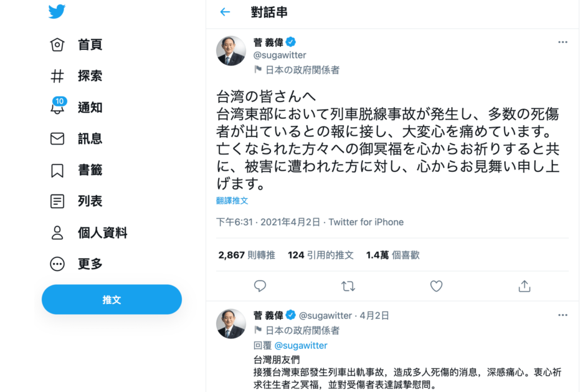
Task: Expand the main tweet's more options menu
Action: click(x=563, y=42)
